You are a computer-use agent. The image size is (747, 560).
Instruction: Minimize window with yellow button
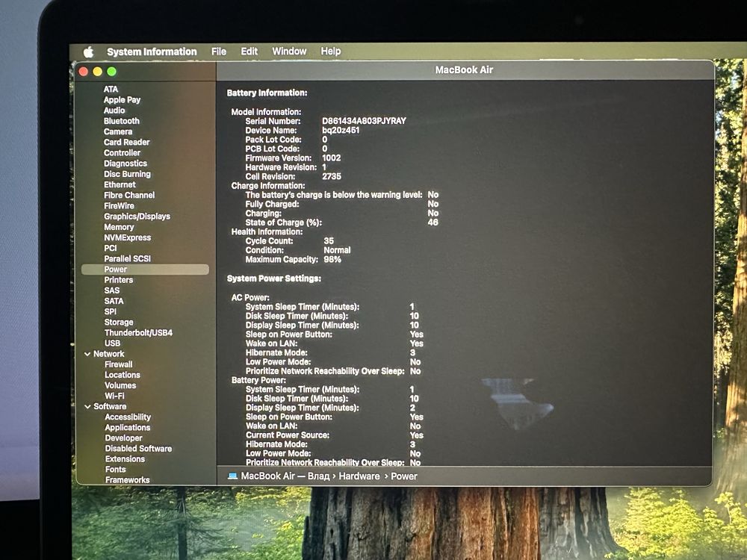[x=97, y=72]
